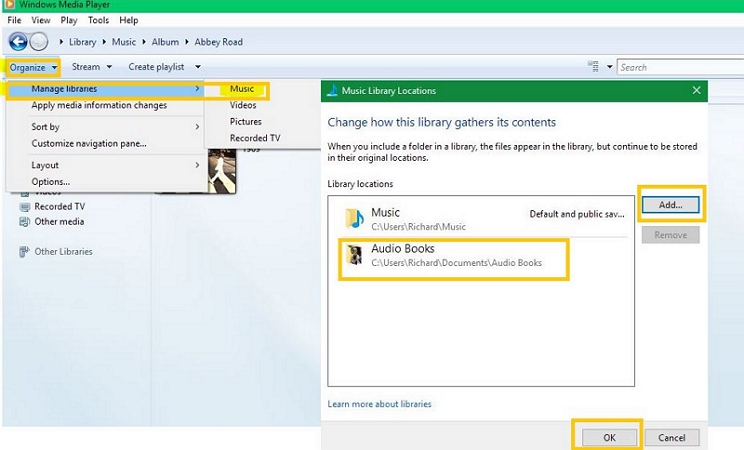The width and height of the screenshot is (744, 450).
Task: Click Album in breadcrumb path
Action: [x=165, y=42]
